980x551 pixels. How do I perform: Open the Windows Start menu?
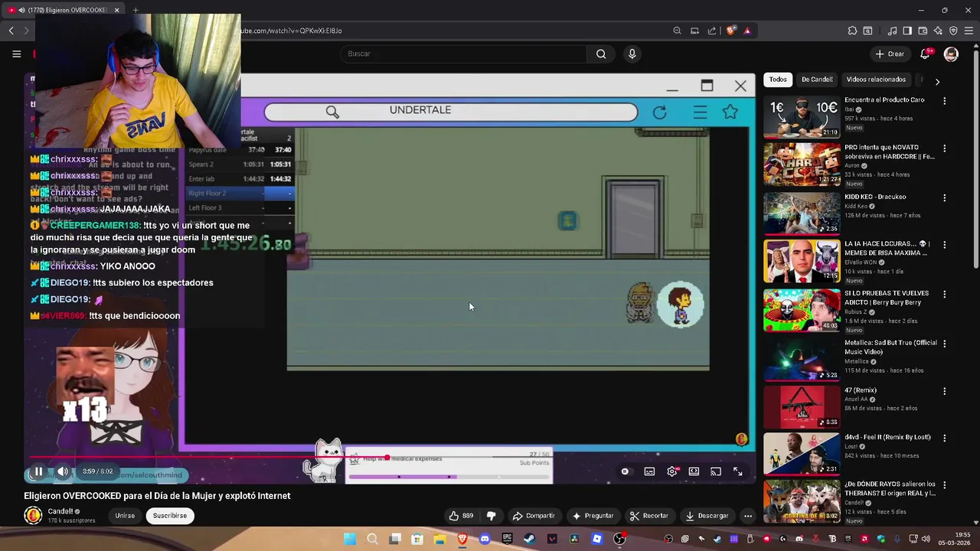point(350,539)
